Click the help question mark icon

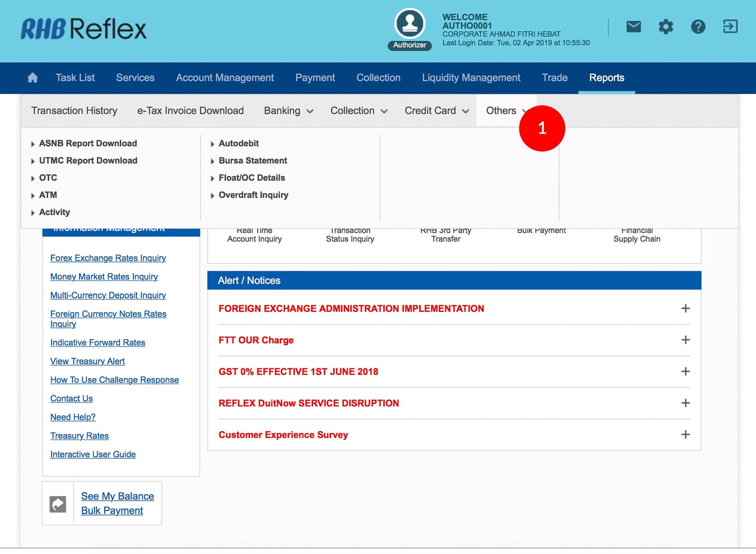point(698,27)
